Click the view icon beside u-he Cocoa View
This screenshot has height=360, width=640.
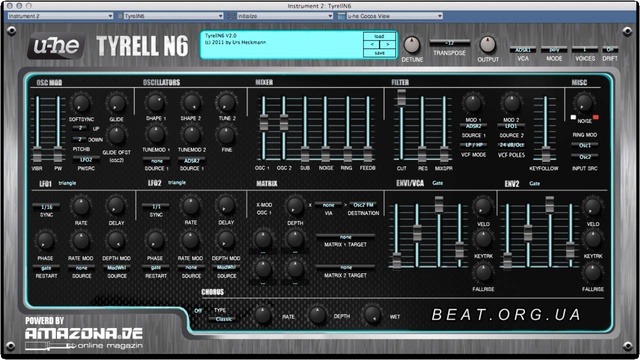(342, 16)
